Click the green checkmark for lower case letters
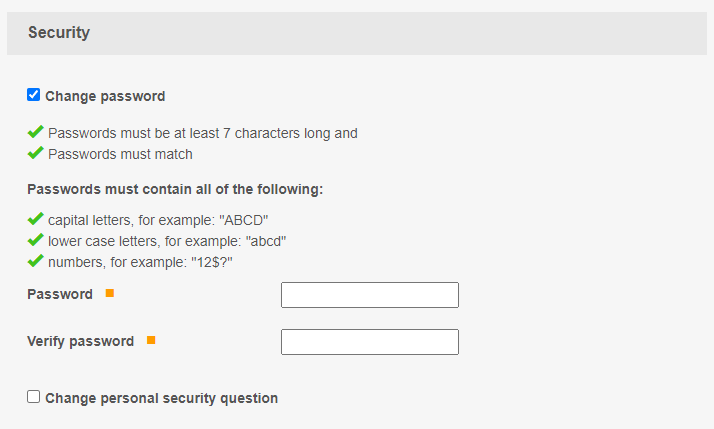Image resolution: width=714 pixels, height=429 pixels. click(x=35, y=240)
